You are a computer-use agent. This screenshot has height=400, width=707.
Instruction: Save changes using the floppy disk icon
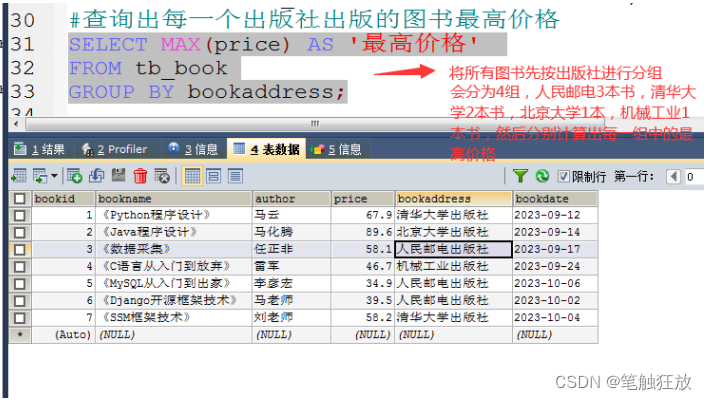(x=118, y=176)
